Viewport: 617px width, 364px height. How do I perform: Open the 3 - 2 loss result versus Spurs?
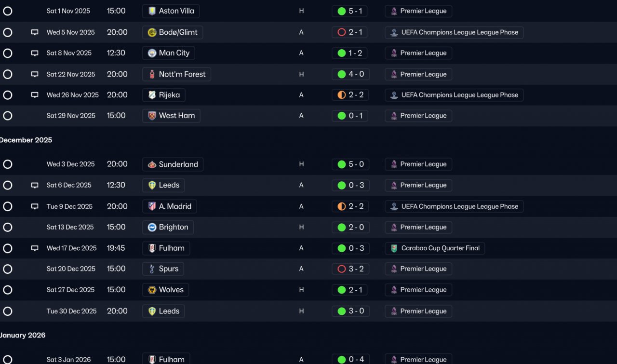click(x=350, y=269)
